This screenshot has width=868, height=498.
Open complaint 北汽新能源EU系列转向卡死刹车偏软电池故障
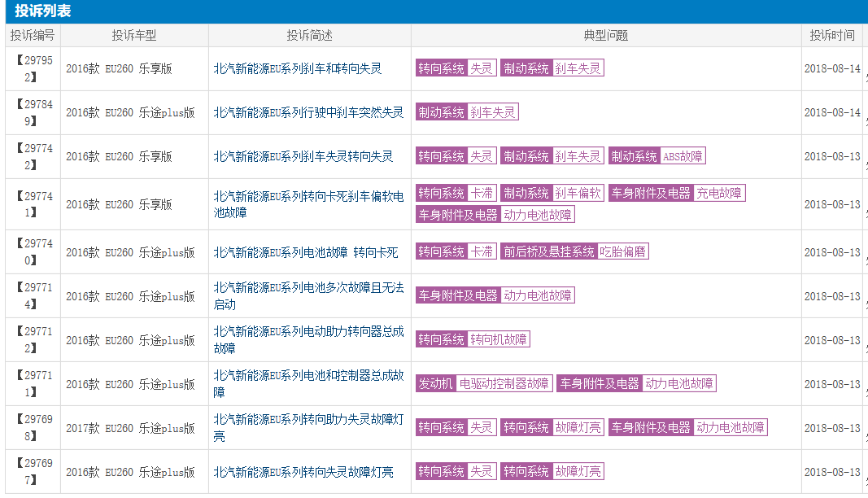point(309,204)
